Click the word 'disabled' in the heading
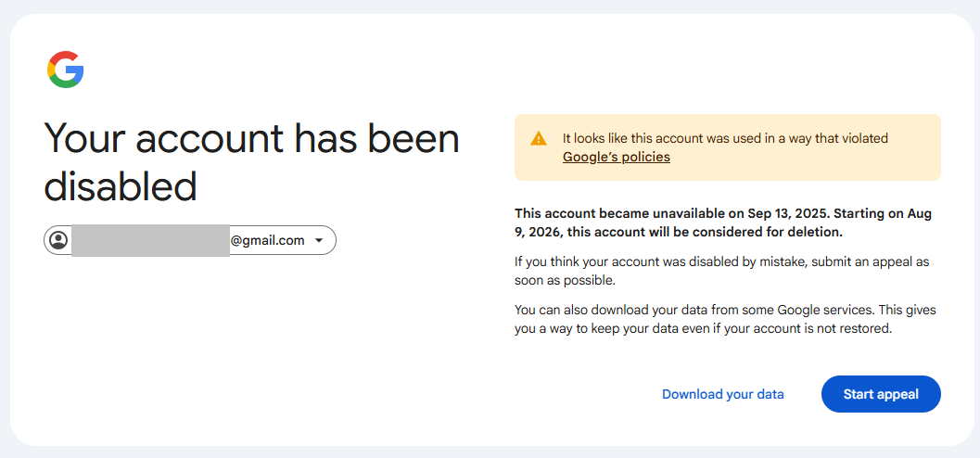The width and height of the screenshot is (980, 458). (x=121, y=186)
